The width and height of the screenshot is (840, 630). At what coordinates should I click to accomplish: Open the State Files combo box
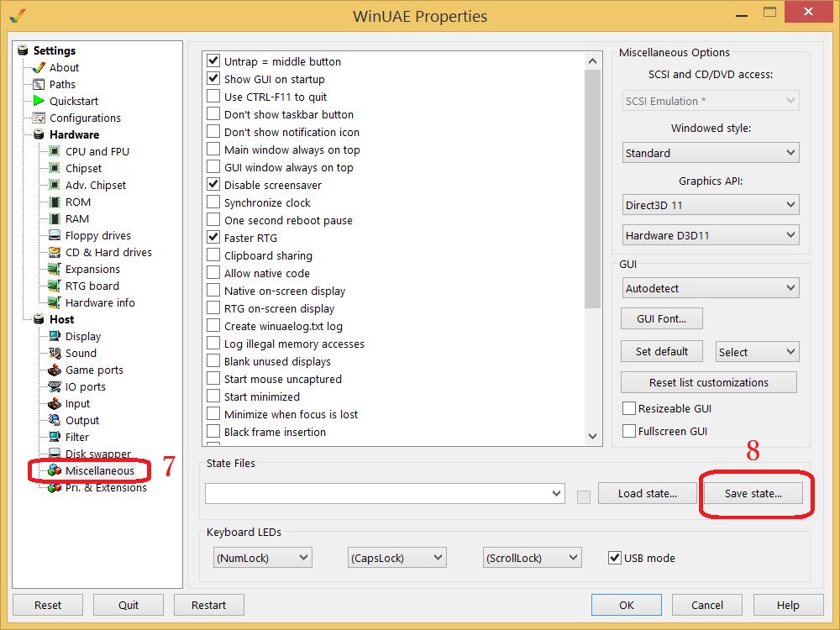click(385, 493)
